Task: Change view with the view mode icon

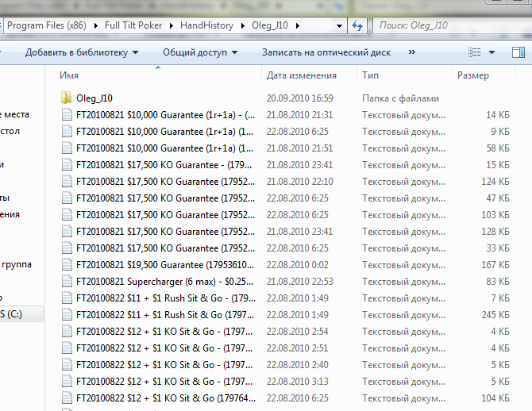Action: 474,52
